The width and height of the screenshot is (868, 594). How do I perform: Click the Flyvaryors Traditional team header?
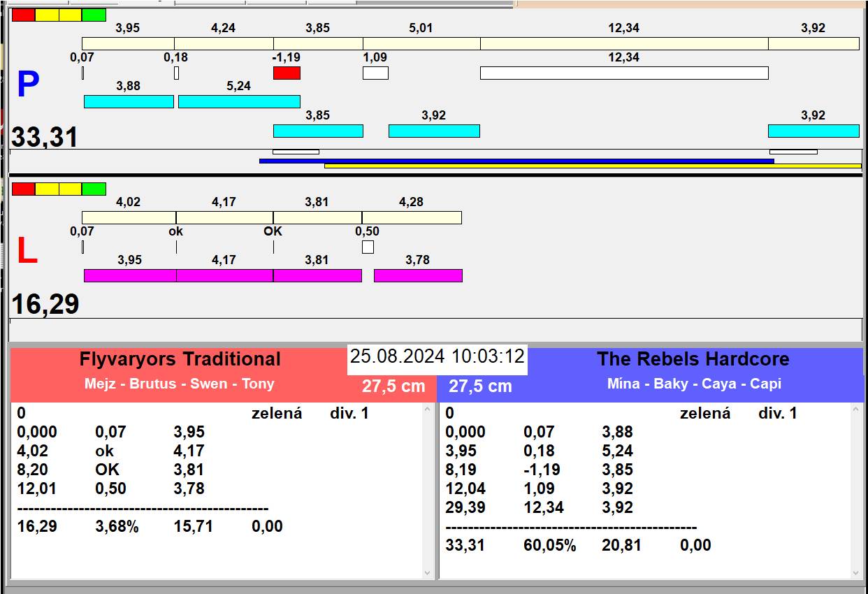(180, 359)
